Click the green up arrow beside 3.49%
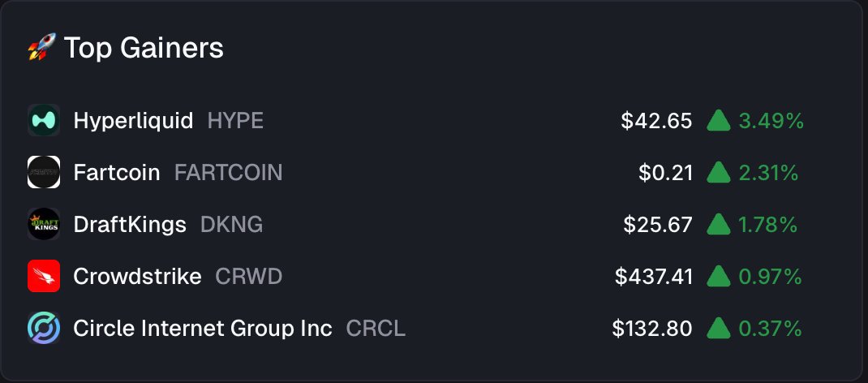Screen dimensions: 868x383 [719, 121]
